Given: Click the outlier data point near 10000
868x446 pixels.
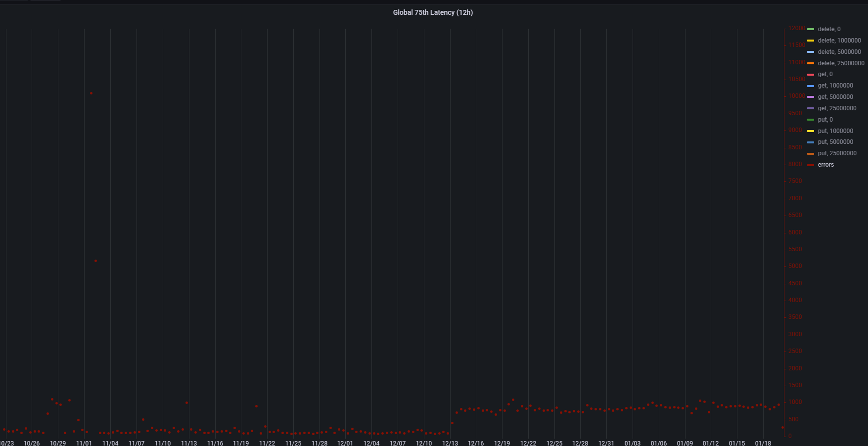Looking at the screenshot, I should pos(91,93).
